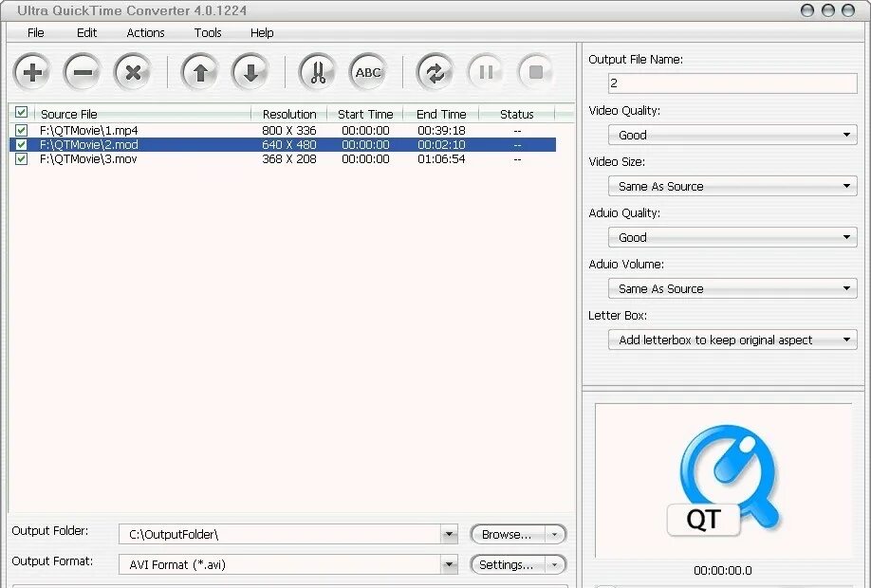Click the Resolution column header
Image resolution: width=871 pixels, height=588 pixels.
pos(288,114)
